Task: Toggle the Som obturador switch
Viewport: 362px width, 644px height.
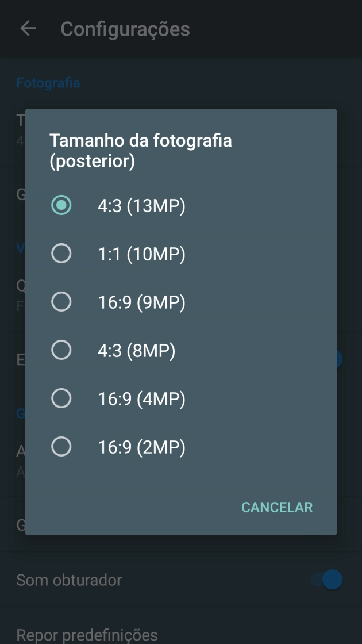Action: point(328,580)
